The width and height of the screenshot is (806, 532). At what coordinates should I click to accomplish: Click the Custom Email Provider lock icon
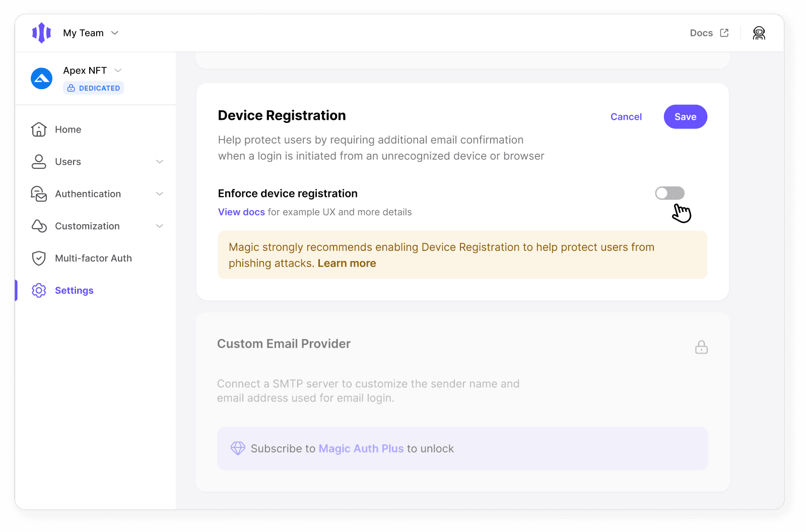[x=701, y=347]
